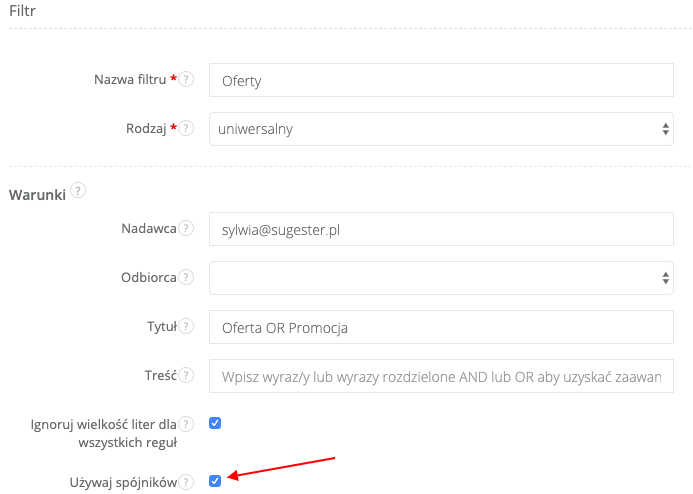Image resolution: width=693 pixels, height=494 pixels.
Task: Click into the empty Treść input field
Action: tap(441, 376)
